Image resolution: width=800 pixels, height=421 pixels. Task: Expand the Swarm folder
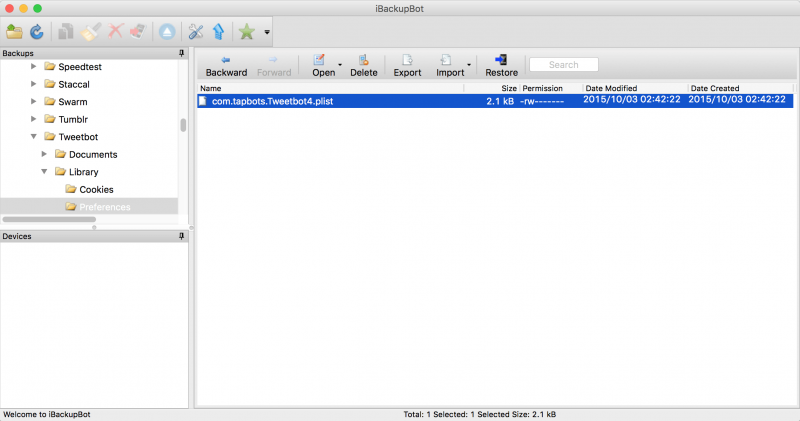point(33,101)
